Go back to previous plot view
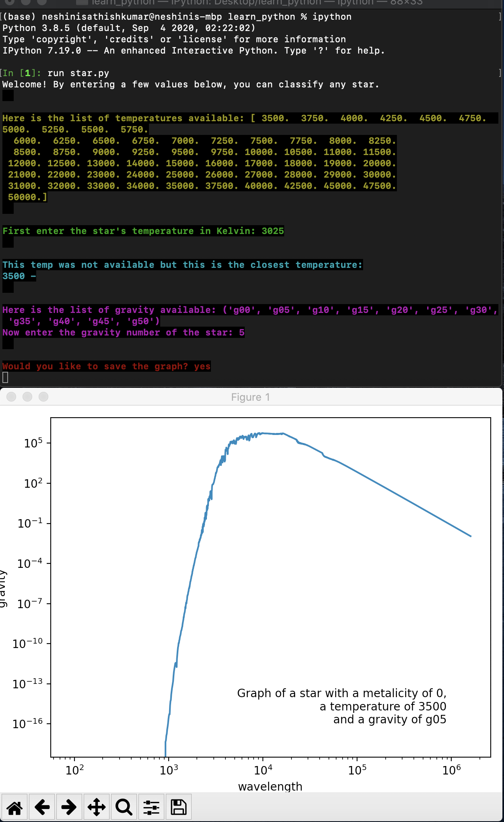Image resolution: width=504 pixels, height=822 pixels. point(42,807)
